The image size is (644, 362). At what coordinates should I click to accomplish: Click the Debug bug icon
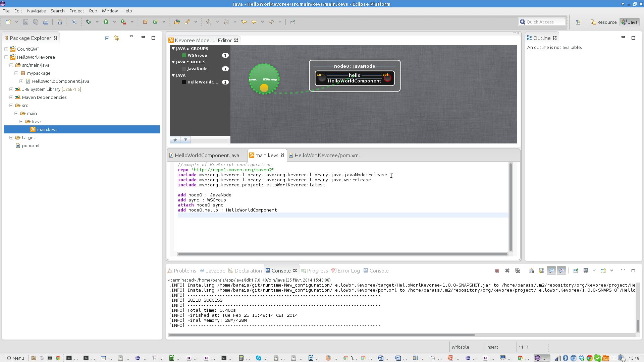(89, 22)
